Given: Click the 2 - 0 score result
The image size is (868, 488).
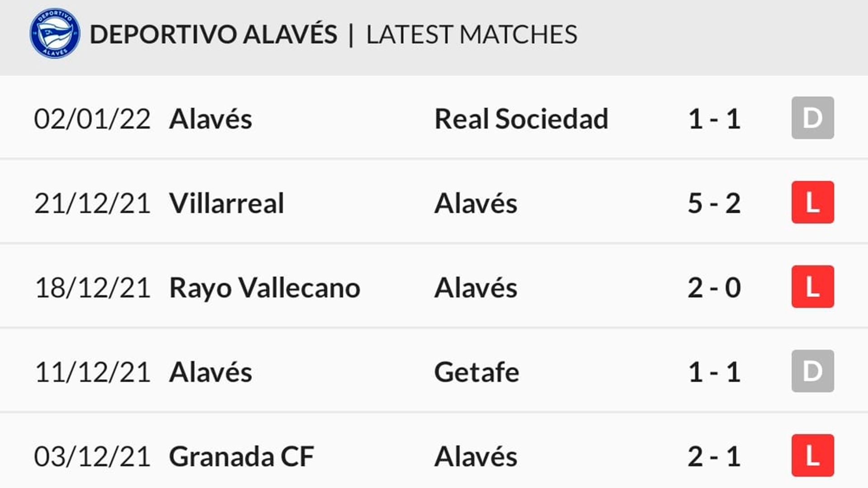Looking at the screenshot, I should (x=714, y=288).
